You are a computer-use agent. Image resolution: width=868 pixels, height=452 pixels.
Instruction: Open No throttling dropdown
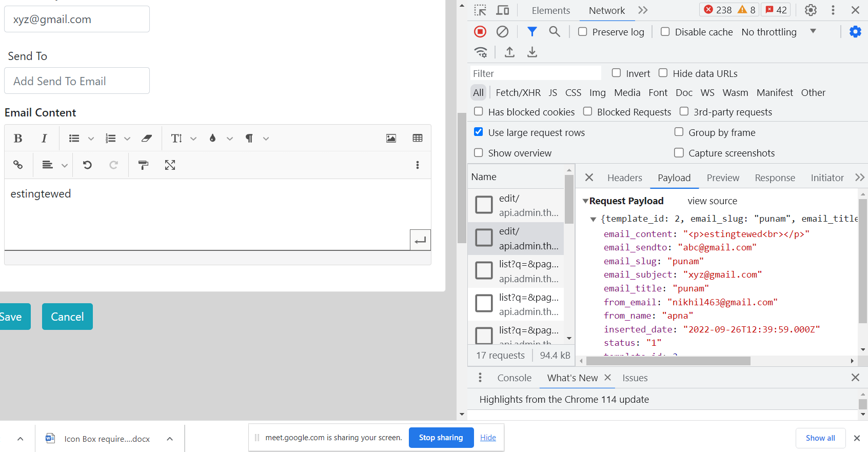(779, 32)
